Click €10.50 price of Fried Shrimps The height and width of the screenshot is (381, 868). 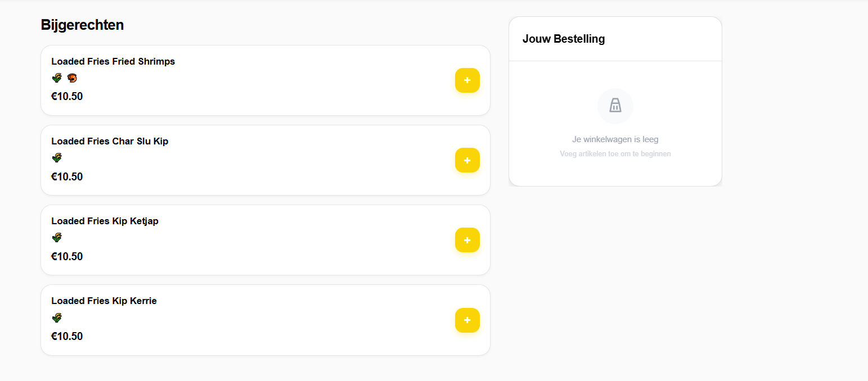pyautogui.click(x=67, y=97)
